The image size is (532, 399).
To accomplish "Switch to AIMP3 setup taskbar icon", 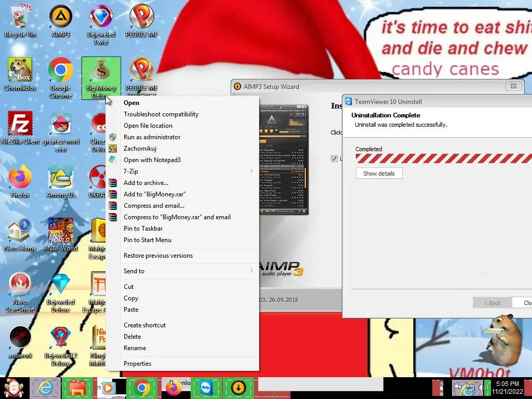I will (x=238, y=388).
